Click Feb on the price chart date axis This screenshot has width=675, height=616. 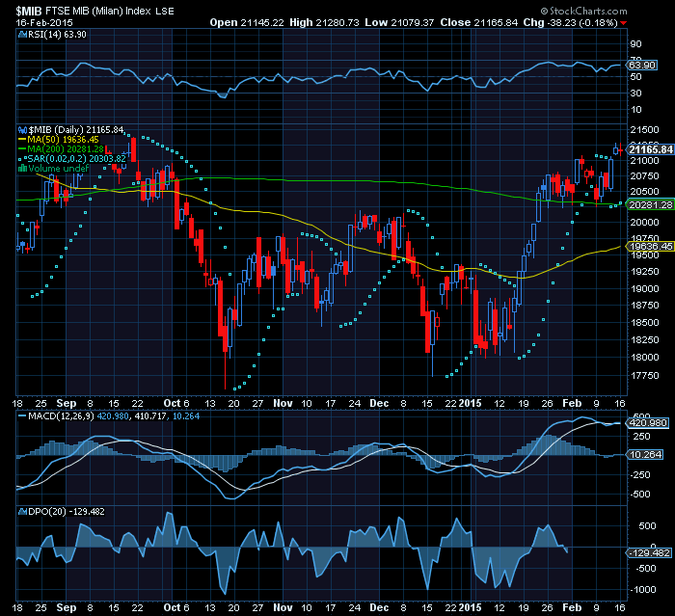click(x=572, y=403)
